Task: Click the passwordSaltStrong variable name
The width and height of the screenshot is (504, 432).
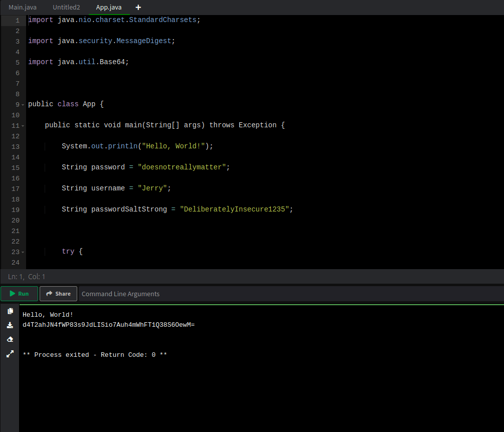Action: (129, 209)
